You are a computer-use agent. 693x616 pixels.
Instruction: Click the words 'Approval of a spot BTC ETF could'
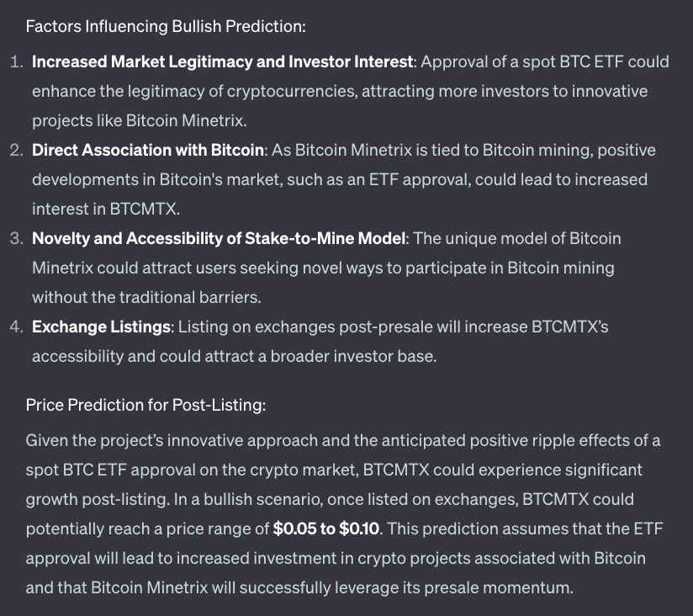(545, 62)
